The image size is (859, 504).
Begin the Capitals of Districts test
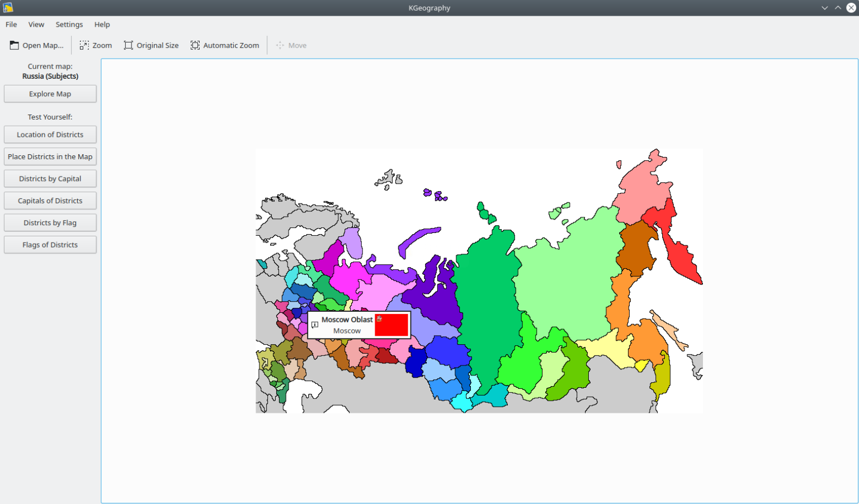(x=50, y=200)
